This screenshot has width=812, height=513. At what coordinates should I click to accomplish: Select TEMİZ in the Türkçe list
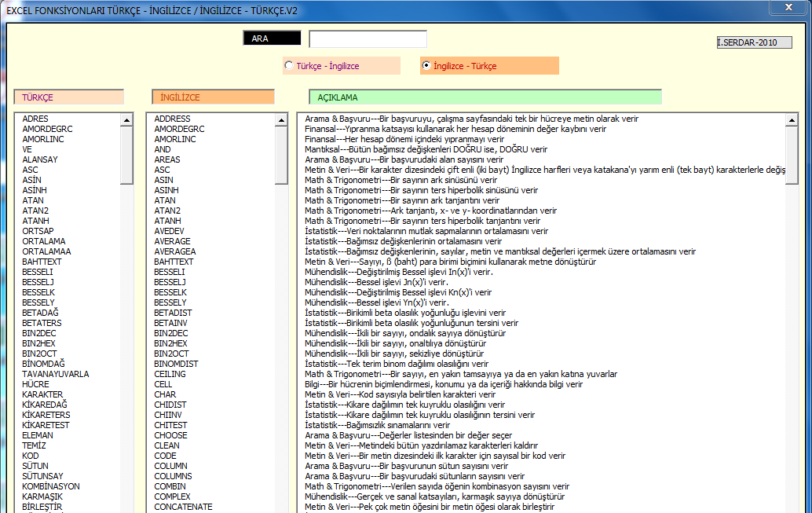pos(34,445)
